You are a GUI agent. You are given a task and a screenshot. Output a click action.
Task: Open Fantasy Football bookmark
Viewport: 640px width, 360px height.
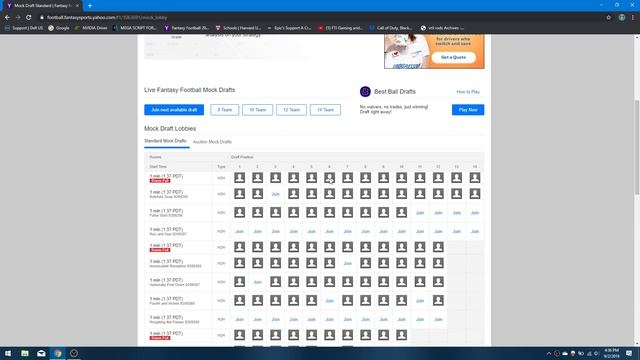coord(187,28)
